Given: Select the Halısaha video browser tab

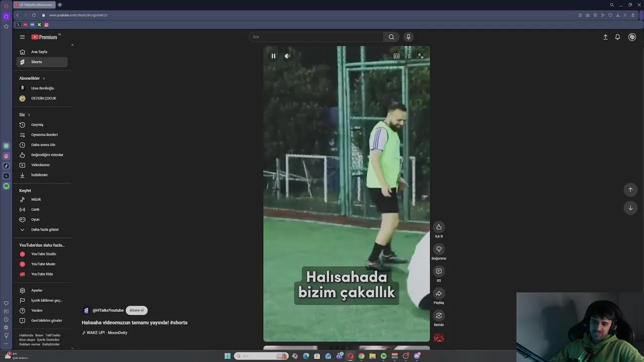Looking at the screenshot, I should click(34, 5).
